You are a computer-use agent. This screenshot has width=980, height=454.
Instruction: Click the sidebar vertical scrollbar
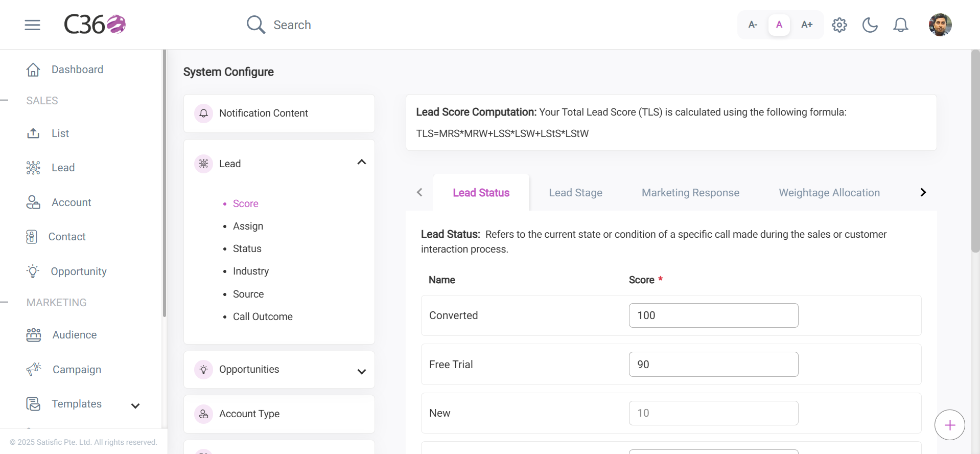165,183
